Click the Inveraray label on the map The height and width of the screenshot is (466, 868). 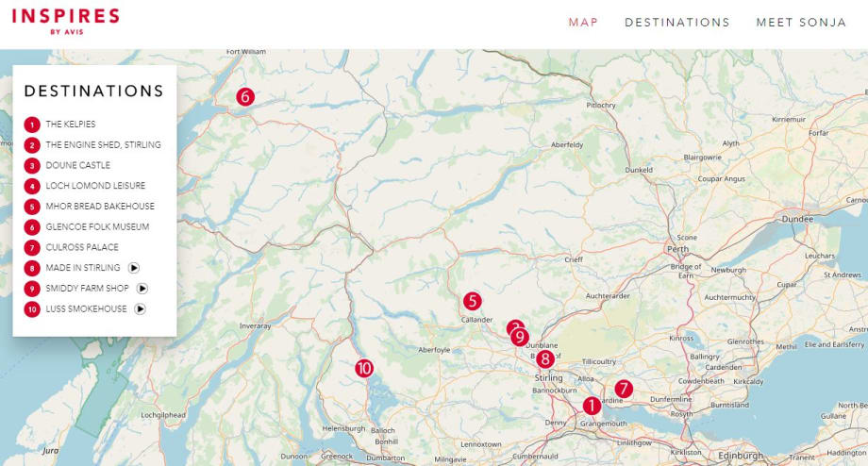[x=255, y=326]
